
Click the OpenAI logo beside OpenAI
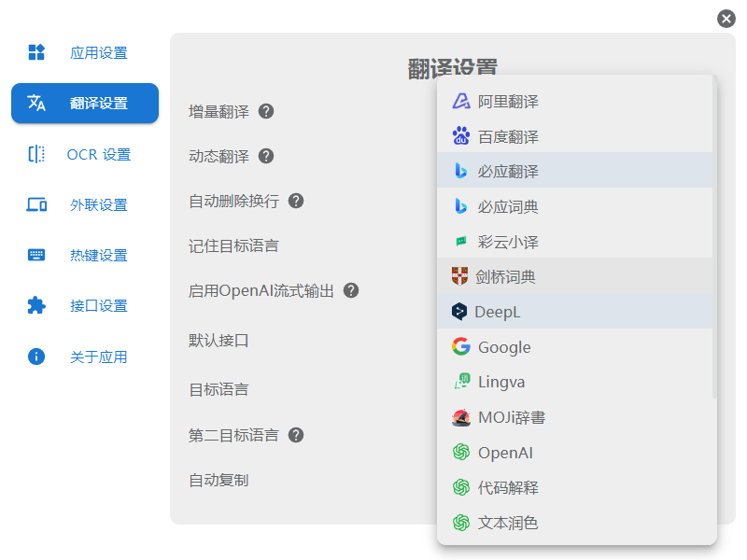point(460,453)
